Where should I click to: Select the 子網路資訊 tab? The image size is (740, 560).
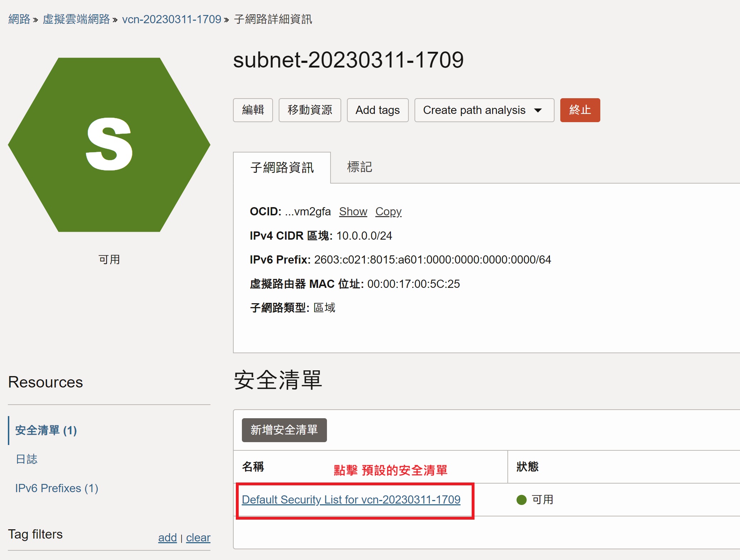click(x=282, y=167)
